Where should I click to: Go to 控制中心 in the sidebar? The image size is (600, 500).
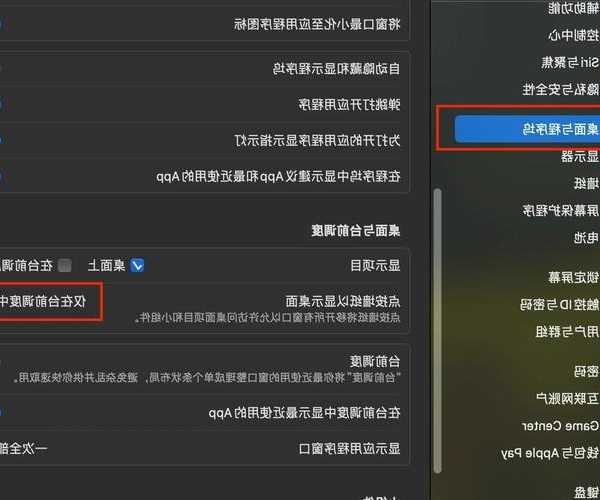coord(574,35)
